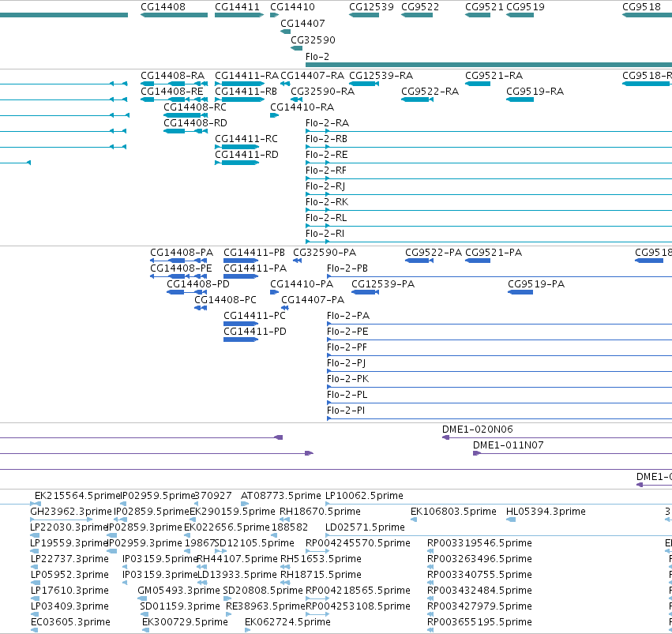Click BAC clone DME1-011N07 label
The image size is (672, 634).
coord(509,445)
